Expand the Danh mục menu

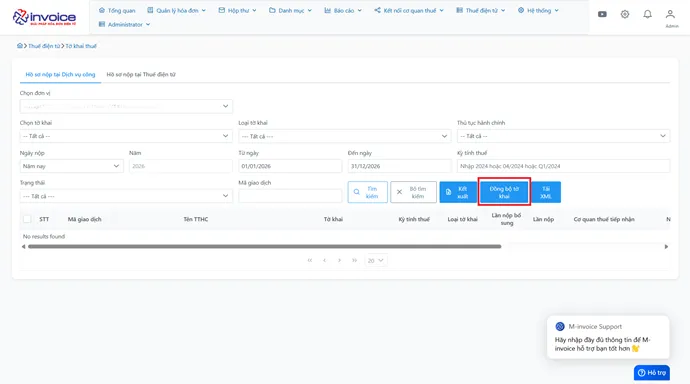(290, 10)
